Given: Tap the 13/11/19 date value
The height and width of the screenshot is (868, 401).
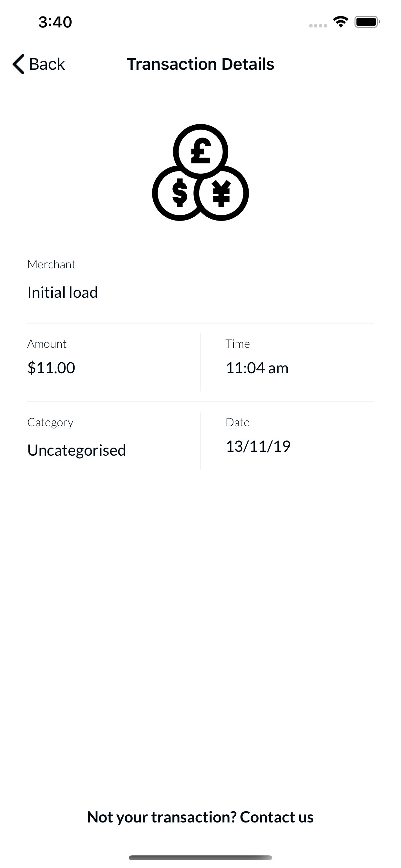Looking at the screenshot, I should click(x=258, y=446).
